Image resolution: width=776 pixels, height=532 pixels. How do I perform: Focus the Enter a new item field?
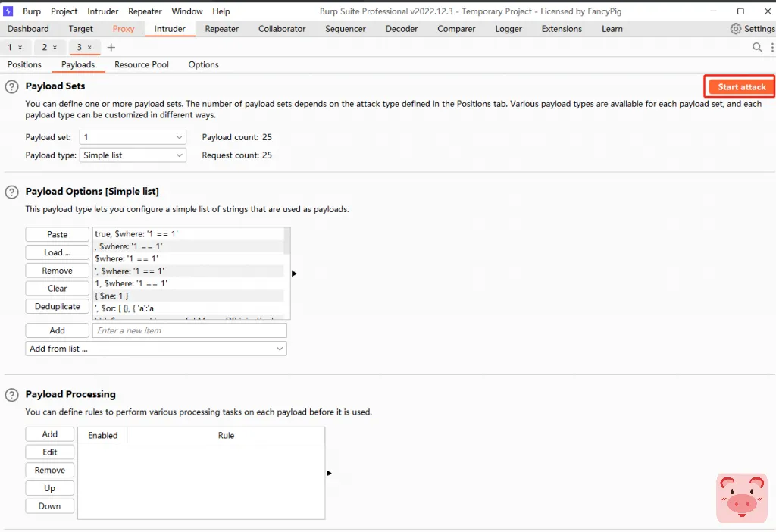click(x=189, y=330)
